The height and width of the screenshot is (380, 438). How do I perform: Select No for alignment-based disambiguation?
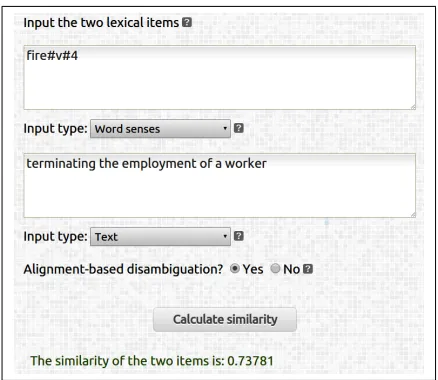275,269
